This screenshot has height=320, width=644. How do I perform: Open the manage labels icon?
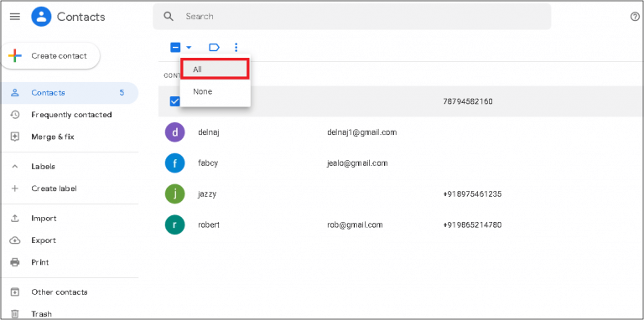point(214,48)
